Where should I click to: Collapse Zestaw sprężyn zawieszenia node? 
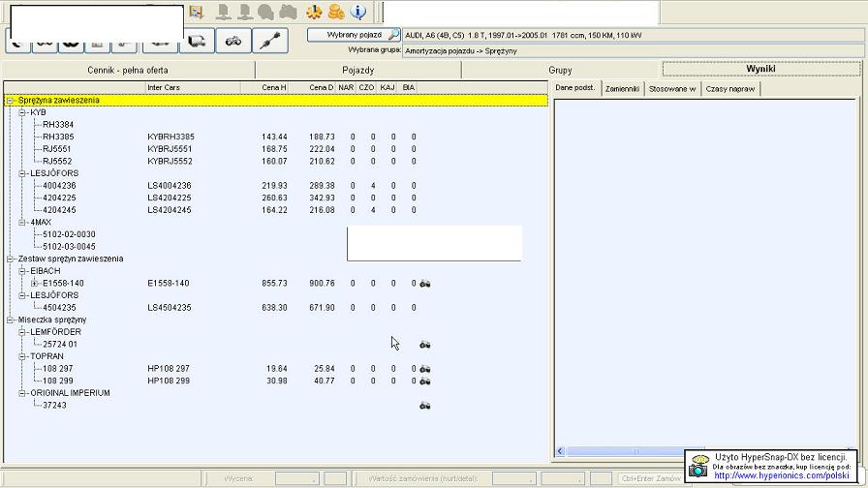click(x=10, y=259)
